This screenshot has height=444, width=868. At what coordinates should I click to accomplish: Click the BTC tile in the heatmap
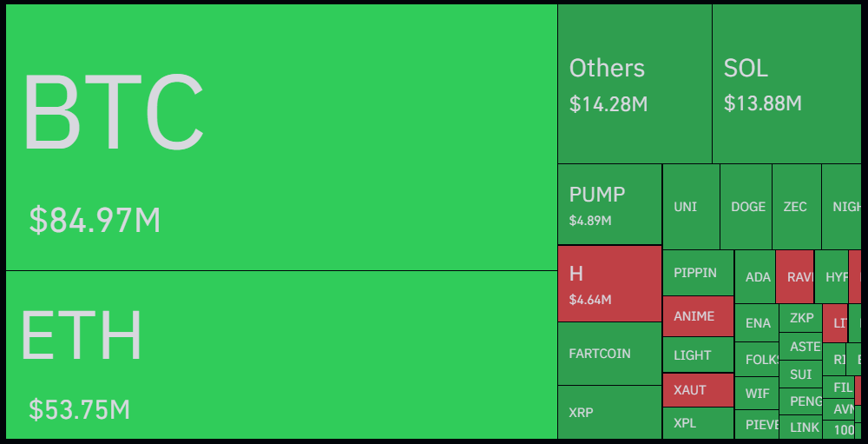pos(280,137)
